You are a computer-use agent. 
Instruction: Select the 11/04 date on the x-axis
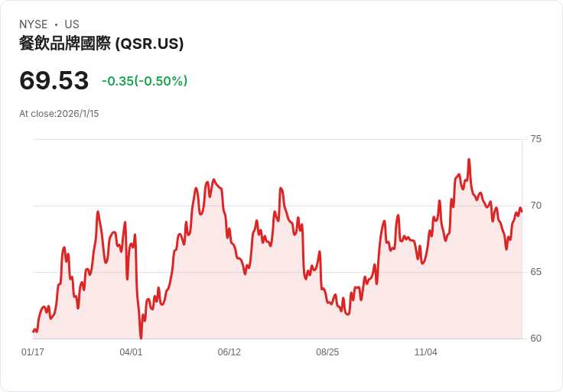pos(425,352)
